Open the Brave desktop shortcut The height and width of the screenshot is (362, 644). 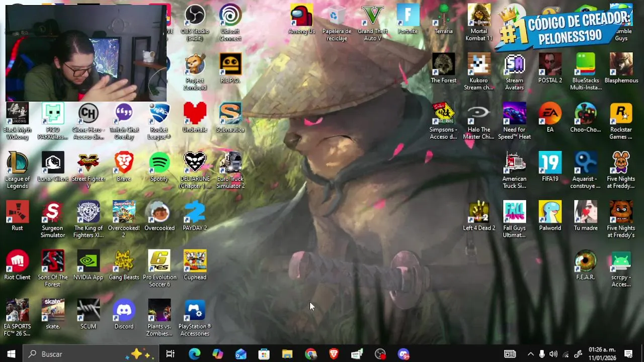click(x=124, y=163)
